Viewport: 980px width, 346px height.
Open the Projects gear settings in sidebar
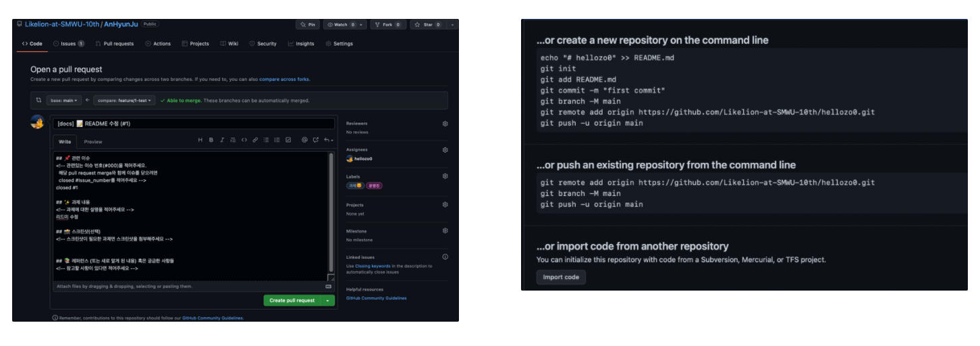tap(445, 204)
